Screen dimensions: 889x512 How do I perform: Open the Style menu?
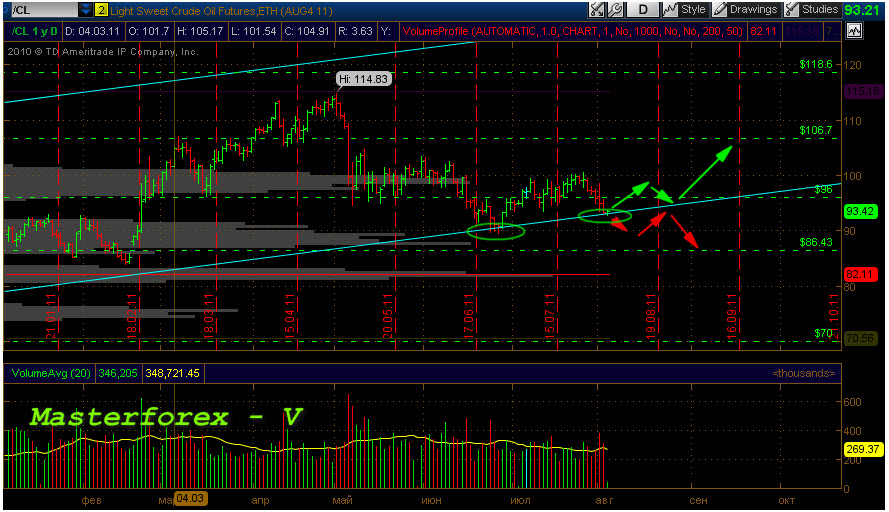click(x=685, y=10)
